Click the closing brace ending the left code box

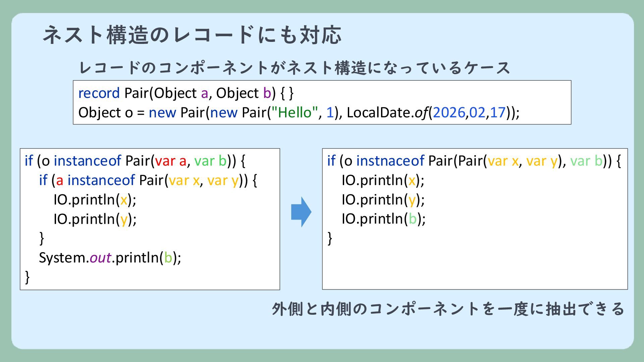(x=27, y=277)
